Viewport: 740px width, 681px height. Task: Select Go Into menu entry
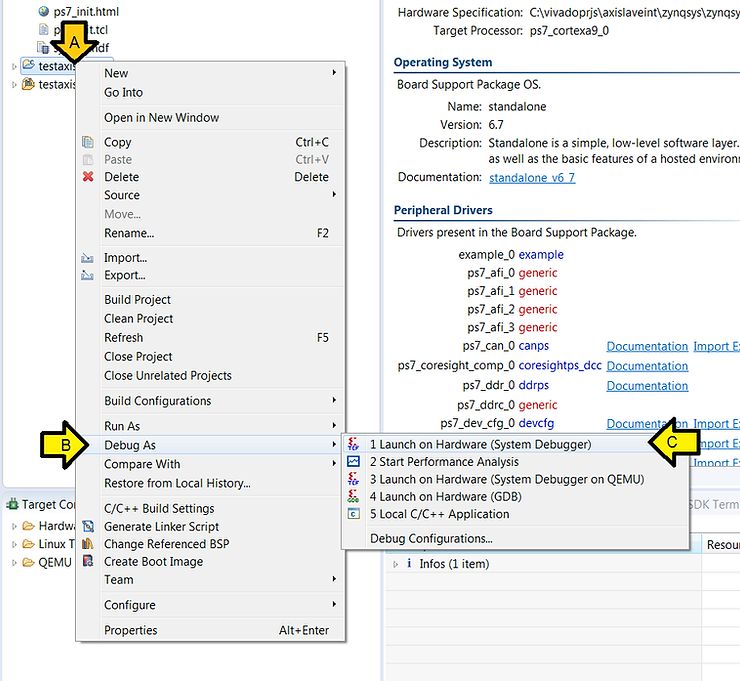tap(210, 92)
